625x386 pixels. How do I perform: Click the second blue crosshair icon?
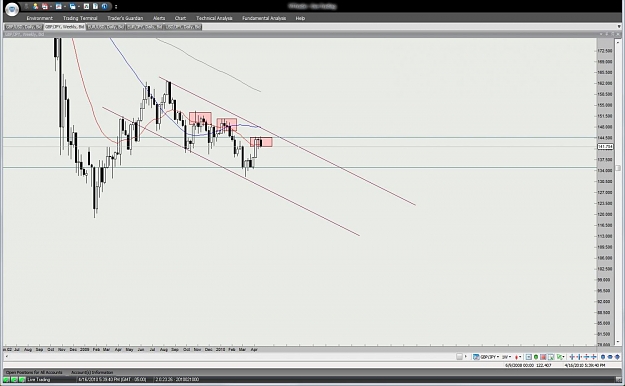(x=579, y=357)
